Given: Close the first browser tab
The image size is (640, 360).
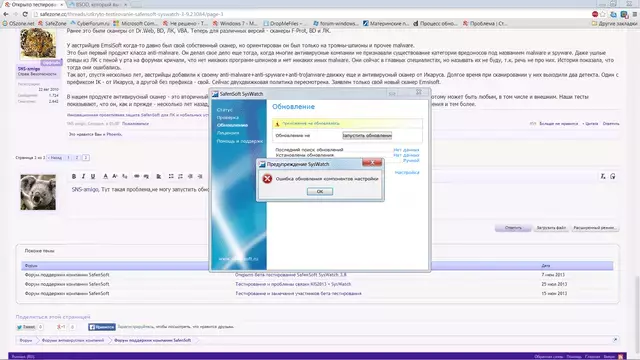Looking at the screenshot, I should (62, 4).
